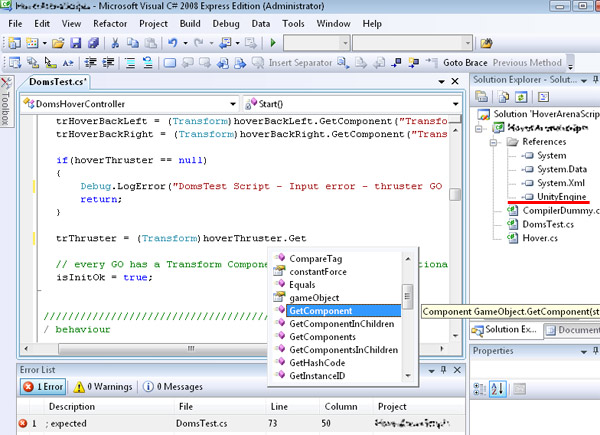Screen dimensions: 600x435
Task: Save the current file via floppy icon
Action: coord(75,43)
